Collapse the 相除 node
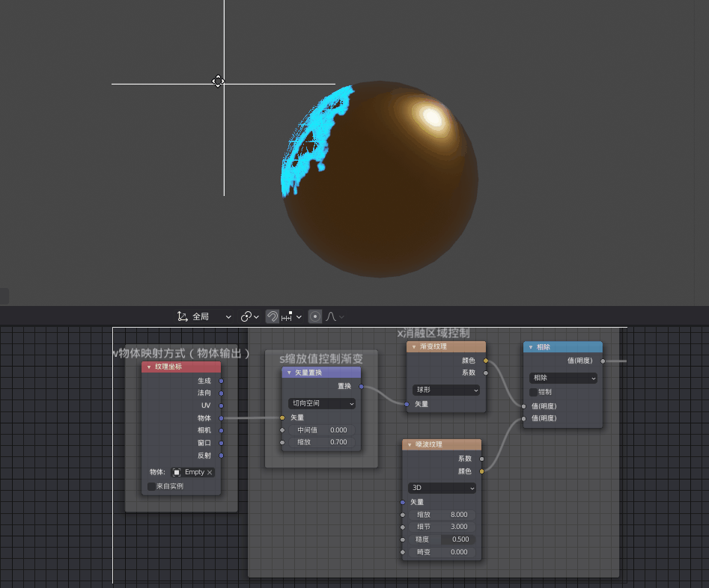This screenshot has height=588, width=709. 530,347
